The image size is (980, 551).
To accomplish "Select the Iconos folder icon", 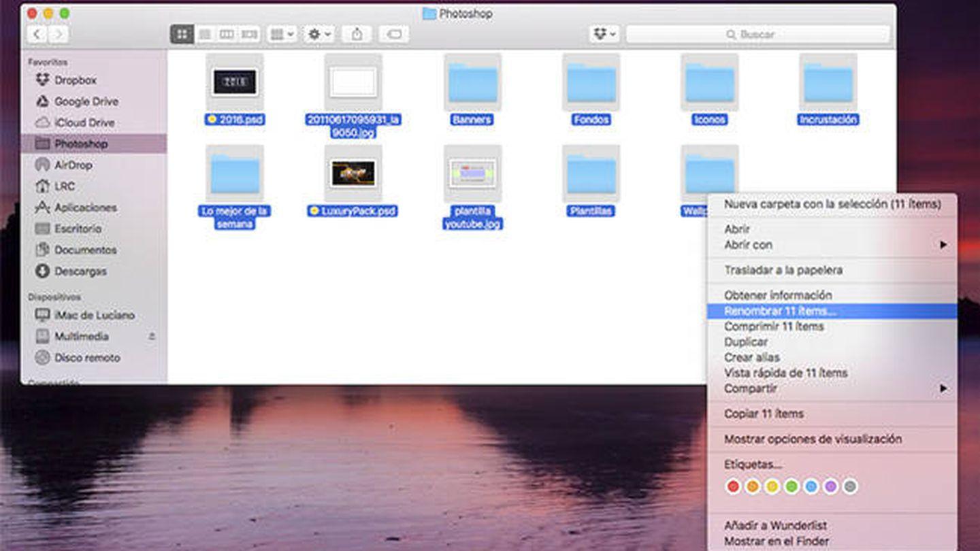I will click(x=709, y=82).
